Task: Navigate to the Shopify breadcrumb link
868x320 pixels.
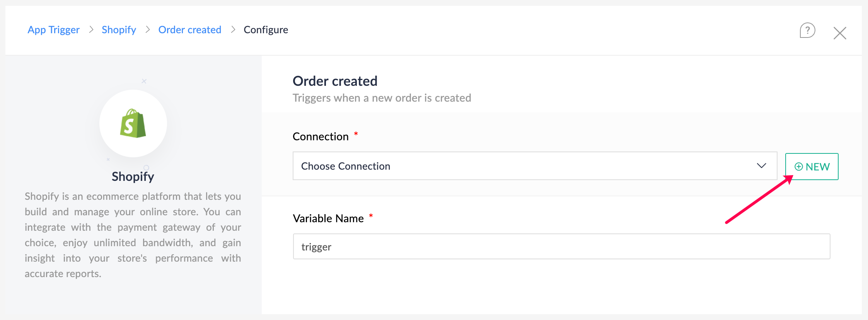Action: coord(119,30)
